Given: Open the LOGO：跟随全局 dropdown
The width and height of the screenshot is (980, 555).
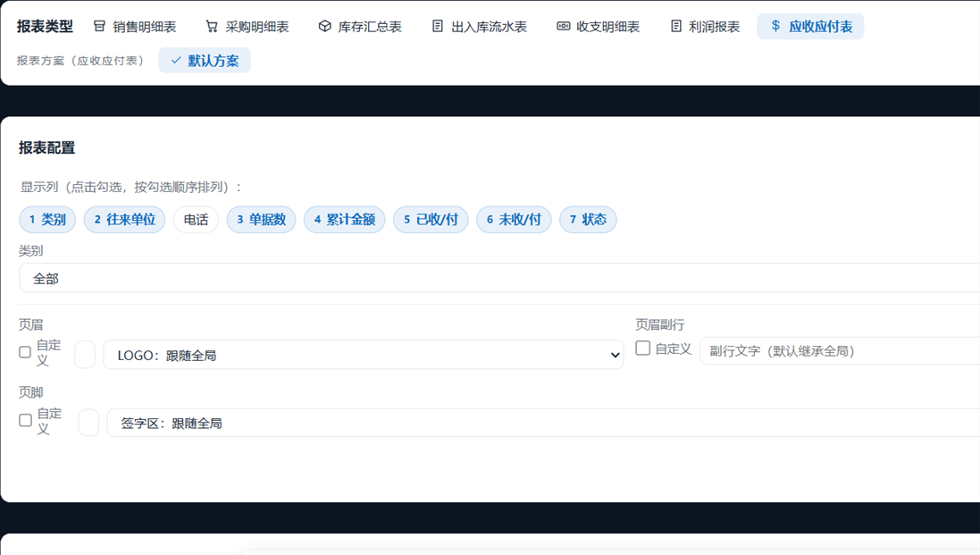Looking at the screenshot, I should [363, 355].
